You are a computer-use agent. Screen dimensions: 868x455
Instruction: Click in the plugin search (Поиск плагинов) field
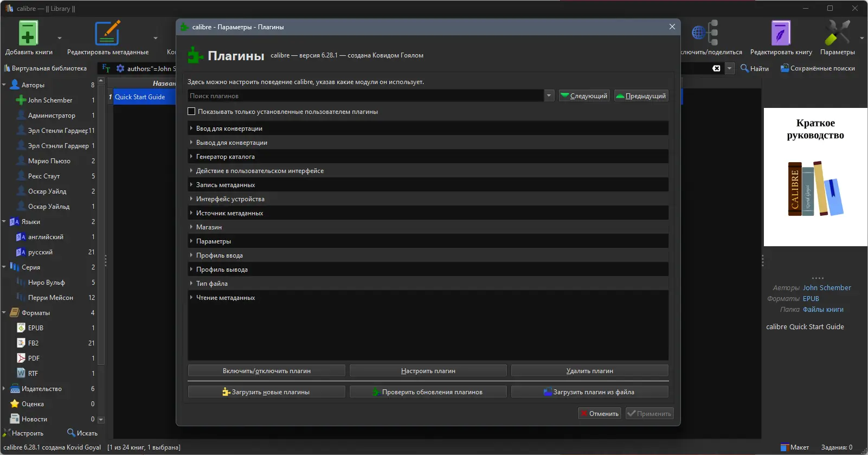coord(366,95)
